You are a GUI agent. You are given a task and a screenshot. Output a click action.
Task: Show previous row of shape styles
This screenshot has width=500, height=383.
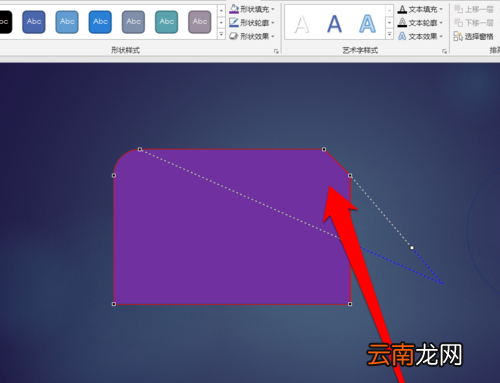(221, 11)
